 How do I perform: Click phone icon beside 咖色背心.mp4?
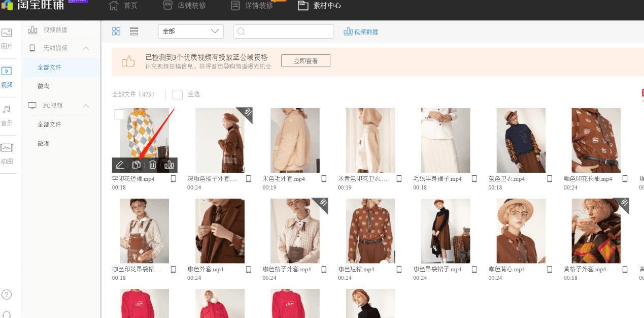[550, 269]
